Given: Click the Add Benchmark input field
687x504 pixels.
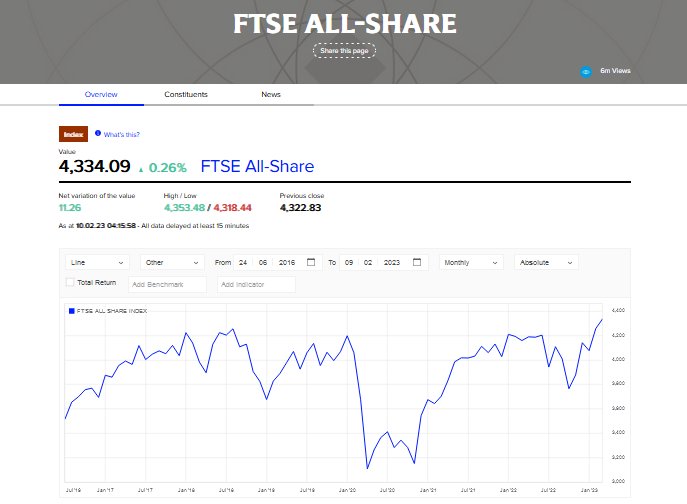Looking at the screenshot, I should [x=167, y=284].
